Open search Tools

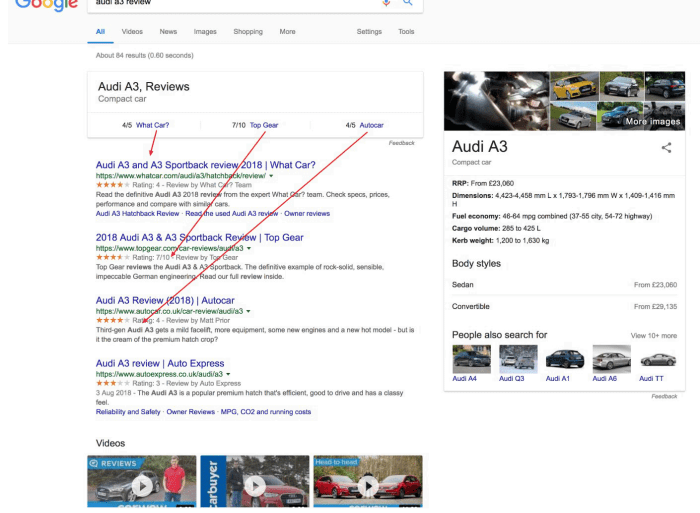(406, 32)
